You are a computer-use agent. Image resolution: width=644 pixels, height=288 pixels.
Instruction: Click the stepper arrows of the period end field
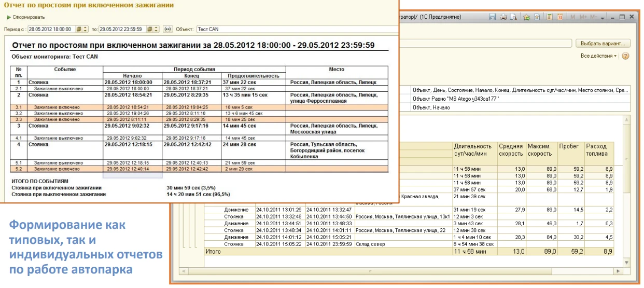[x=156, y=30]
